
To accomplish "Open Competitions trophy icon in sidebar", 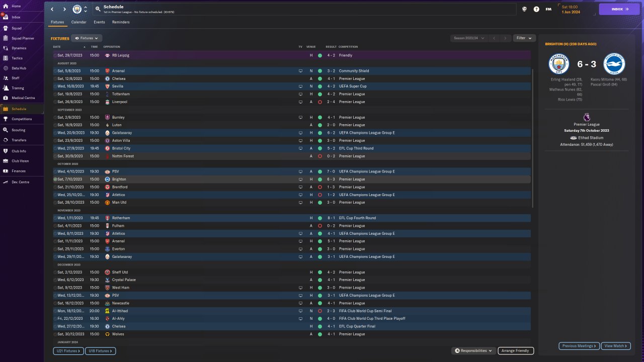I will [6, 119].
